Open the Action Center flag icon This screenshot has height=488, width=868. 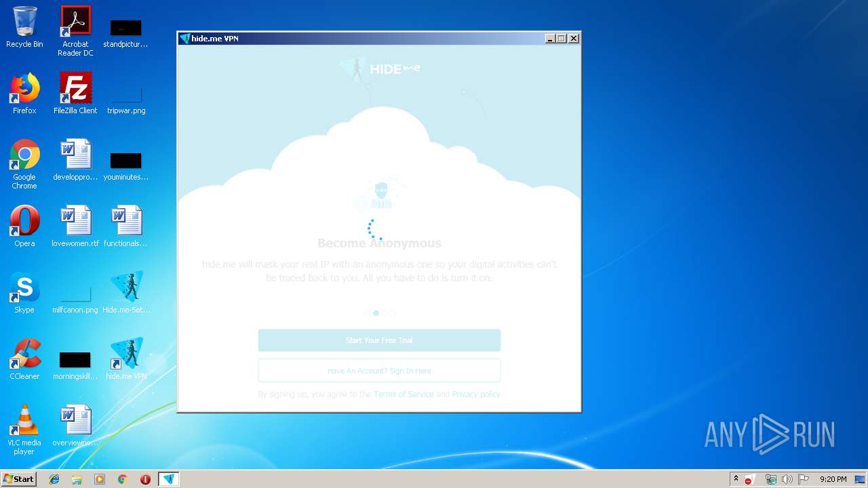click(804, 479)
